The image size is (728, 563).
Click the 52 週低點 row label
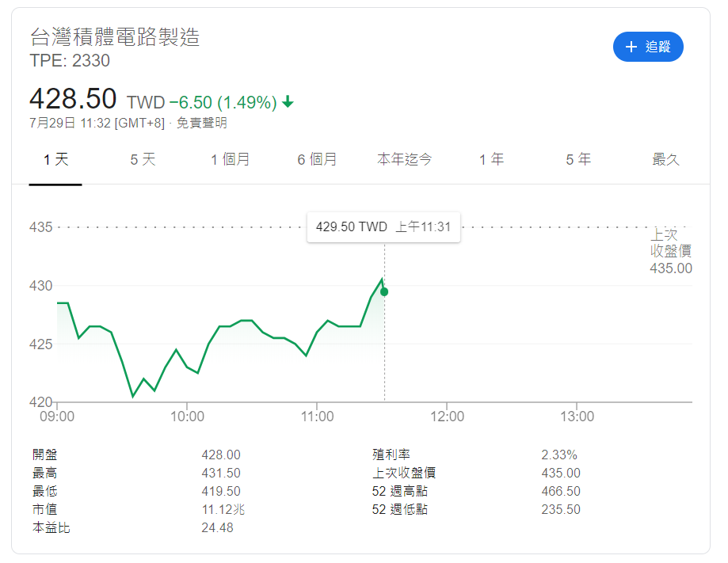pyautogui.click(x=400, y=510)
